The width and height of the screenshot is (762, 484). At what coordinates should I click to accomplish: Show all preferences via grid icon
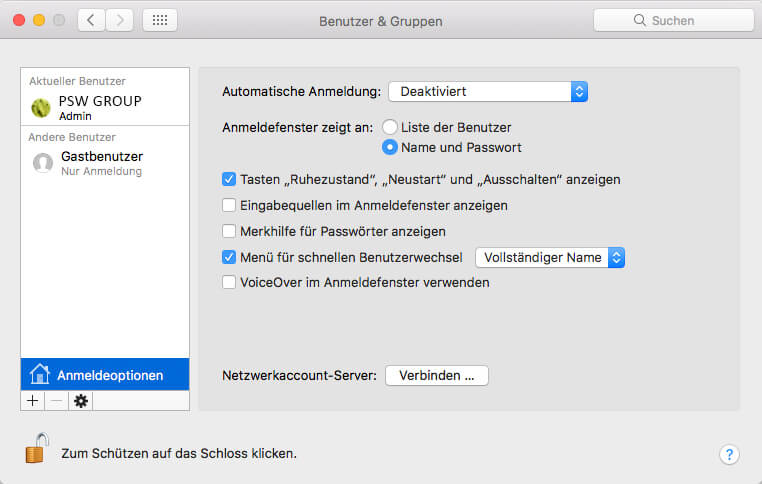pyautogui.click(x=160, y=20)
